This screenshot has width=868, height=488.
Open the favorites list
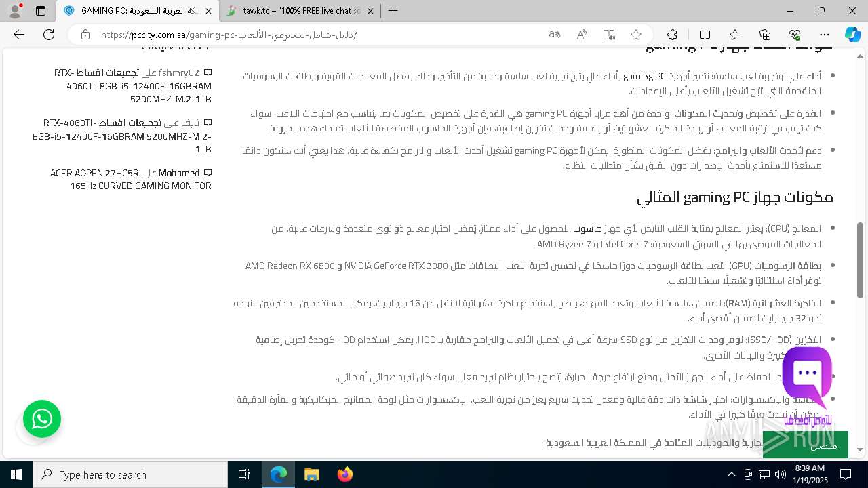coord(735,35)
